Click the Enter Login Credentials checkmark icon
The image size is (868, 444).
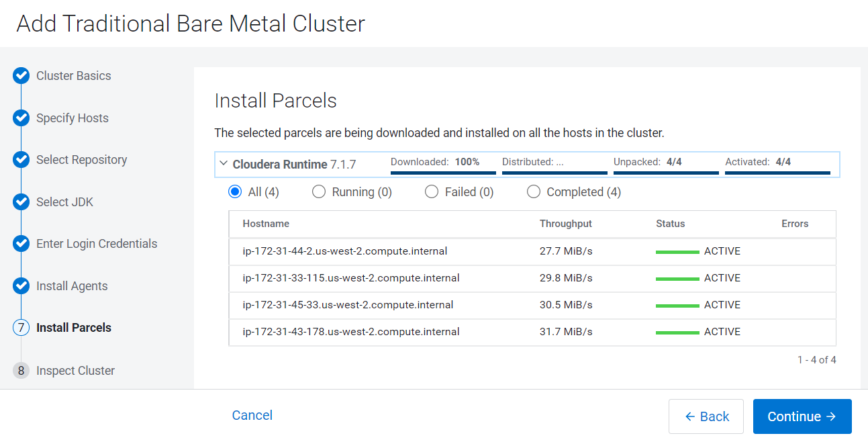point(21,244)
